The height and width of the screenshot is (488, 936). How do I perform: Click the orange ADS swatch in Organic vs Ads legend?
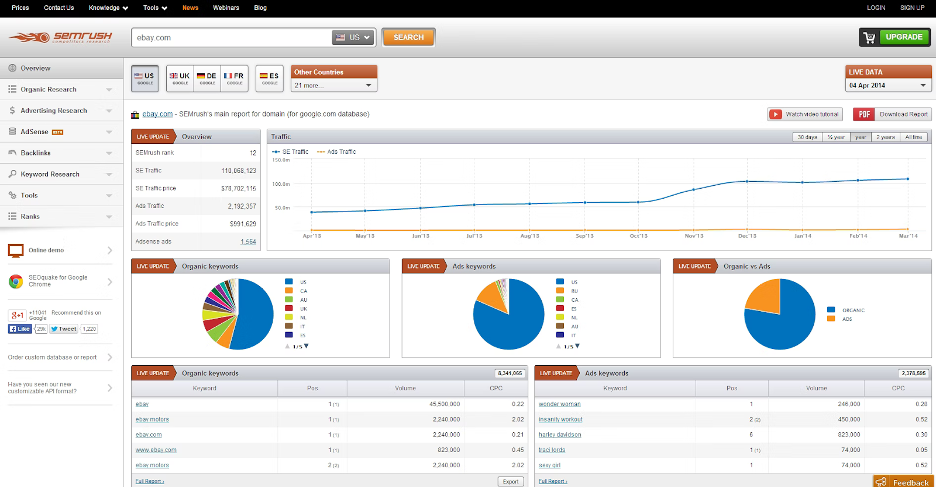[x=831, y=319]
